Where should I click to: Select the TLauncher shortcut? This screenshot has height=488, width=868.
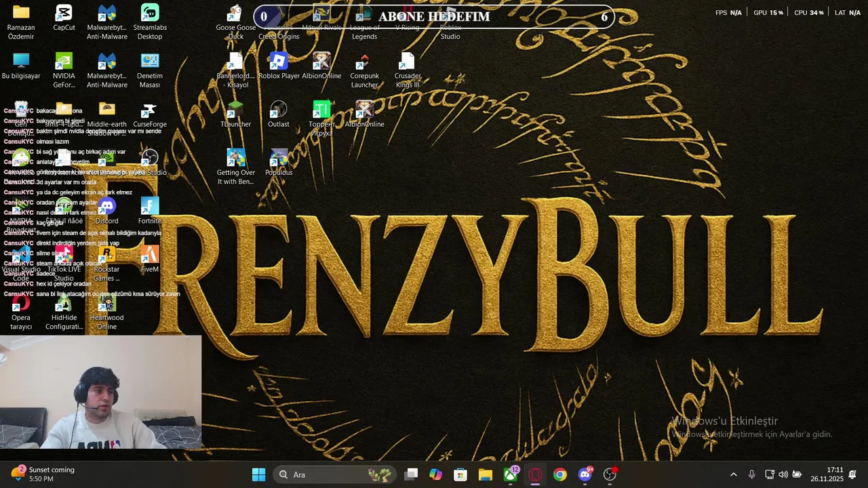235,115
